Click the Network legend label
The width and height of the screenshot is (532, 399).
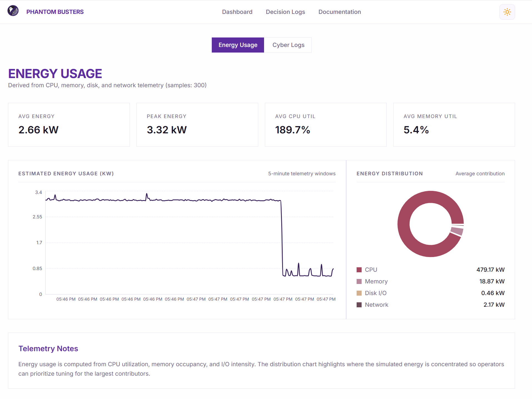click(377, 305)
